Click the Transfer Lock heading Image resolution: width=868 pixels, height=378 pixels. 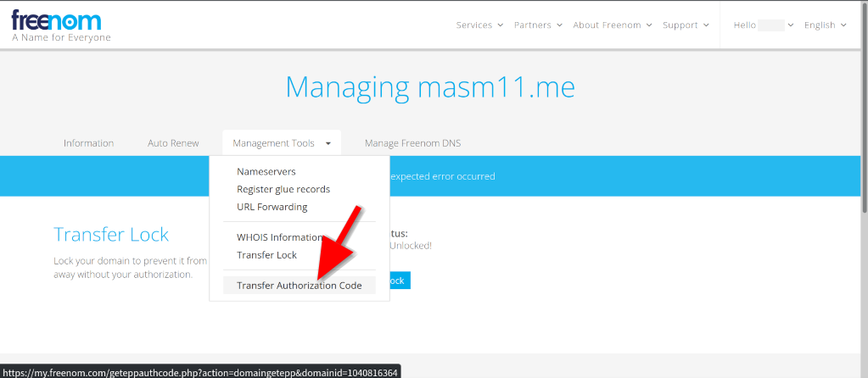110,234
